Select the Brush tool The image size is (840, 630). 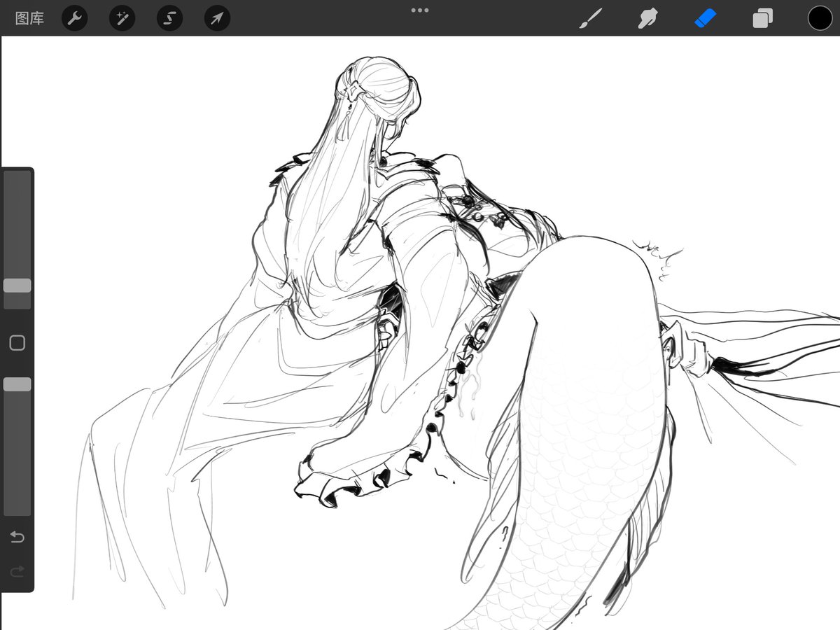point(590,18)
